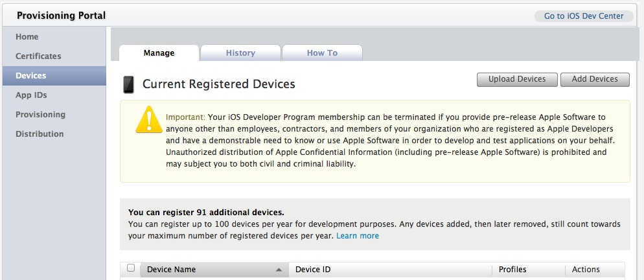Select Devices in the sidebar
644x280 pixels.
point(54,76)
